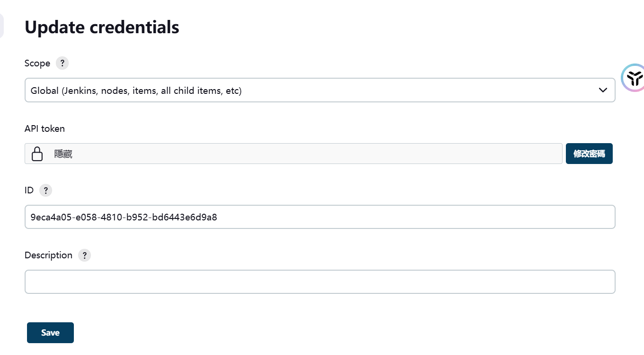Click the 隱藏 hidden API token text

[x=63, y=154]
